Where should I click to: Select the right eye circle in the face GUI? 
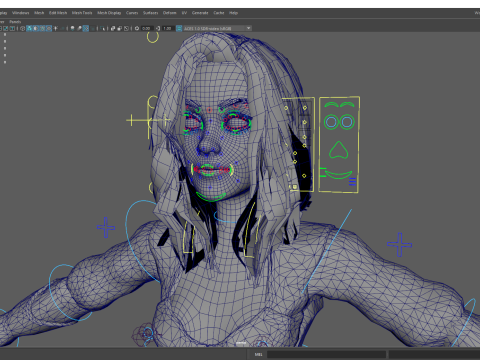[x=347, y=122]
